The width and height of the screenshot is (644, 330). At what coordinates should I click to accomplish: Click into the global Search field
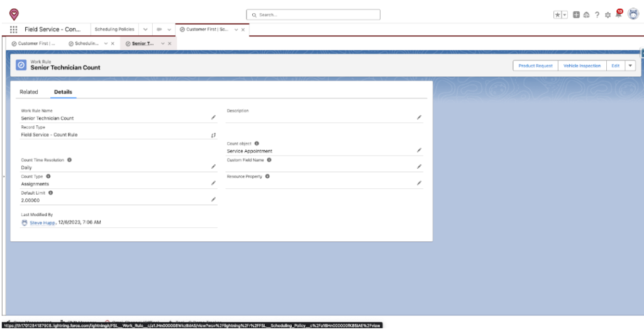(x=313, y=15)
